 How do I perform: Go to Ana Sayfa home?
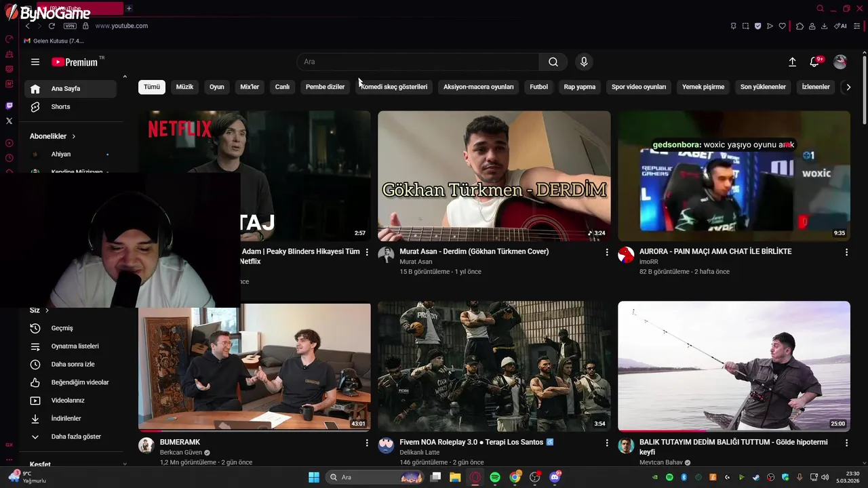[x=71, y=89]
